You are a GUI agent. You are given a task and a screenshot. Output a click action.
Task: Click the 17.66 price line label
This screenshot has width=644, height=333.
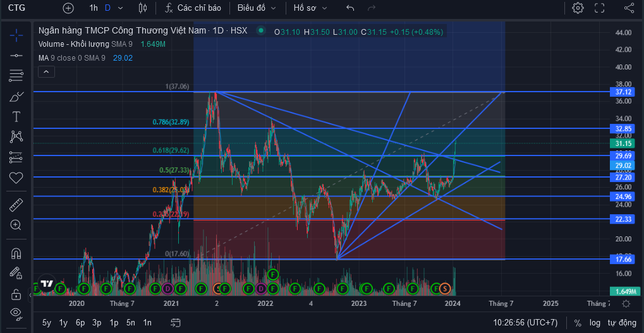coord(623,260)
